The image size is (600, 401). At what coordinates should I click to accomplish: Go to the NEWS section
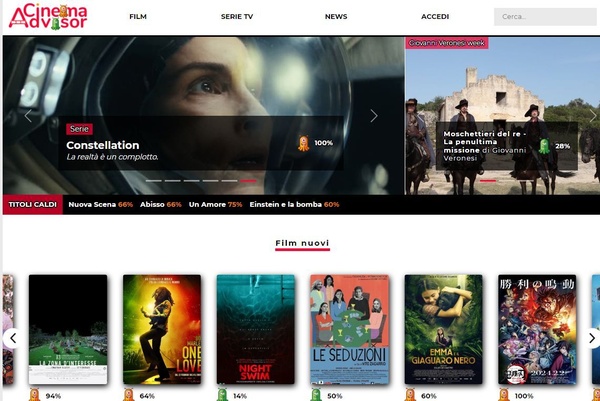click(x=336, y=16)
